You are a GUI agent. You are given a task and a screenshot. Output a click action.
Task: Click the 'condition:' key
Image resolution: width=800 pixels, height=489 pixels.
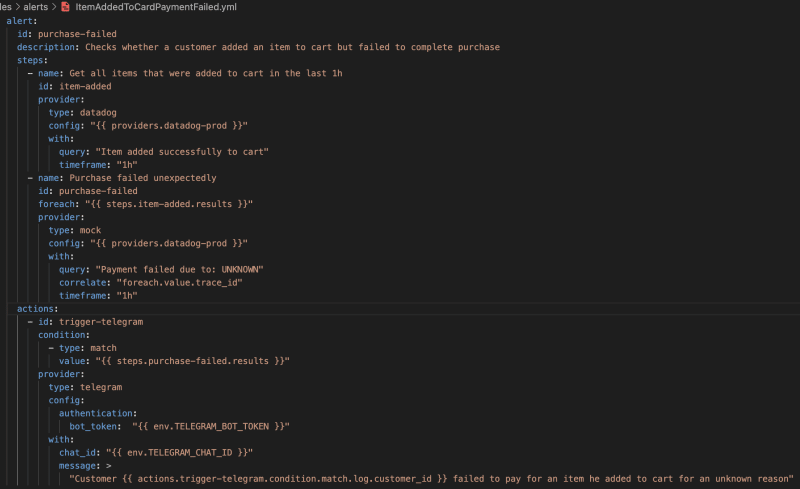(x=64, y=335)
